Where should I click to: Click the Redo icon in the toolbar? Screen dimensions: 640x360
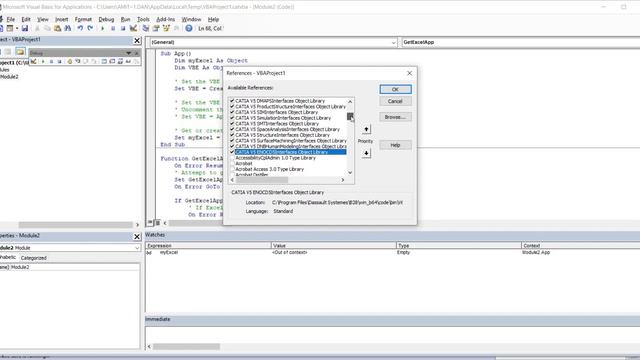(x=90, y=29)
